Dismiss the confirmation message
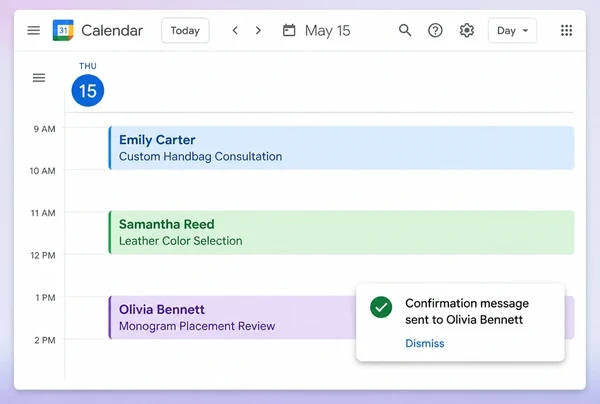Viewport: 600px width, 404px height. pos(425,343)
